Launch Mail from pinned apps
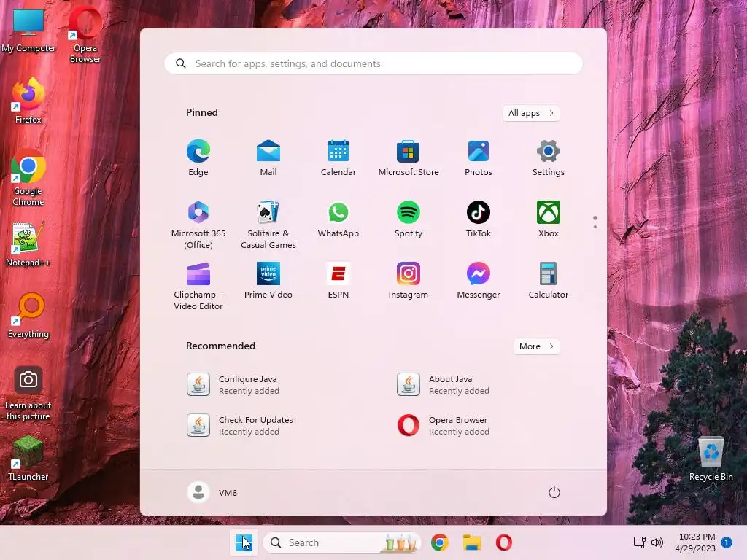Viewport: 747px width, 560px height. tap(268, 158)
